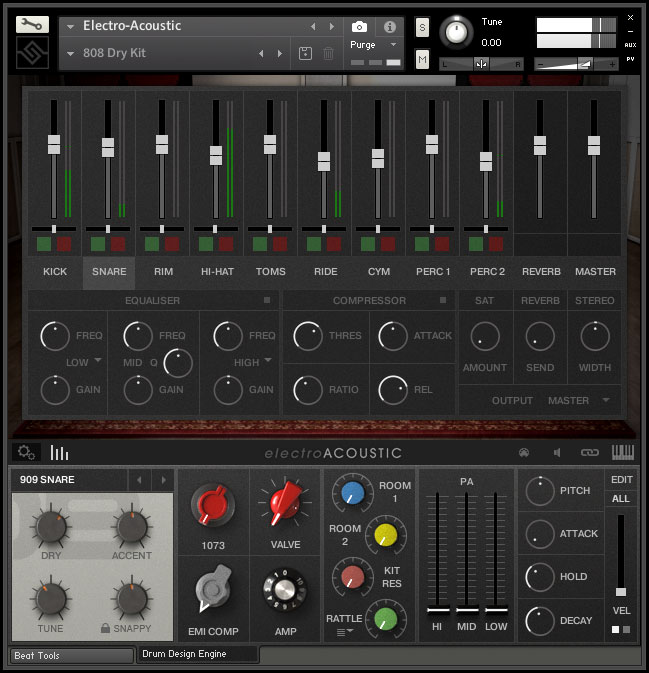Open the instrument info icon
Screen dimensions: 649x673
pyautogui.click(x=390, y=26)
